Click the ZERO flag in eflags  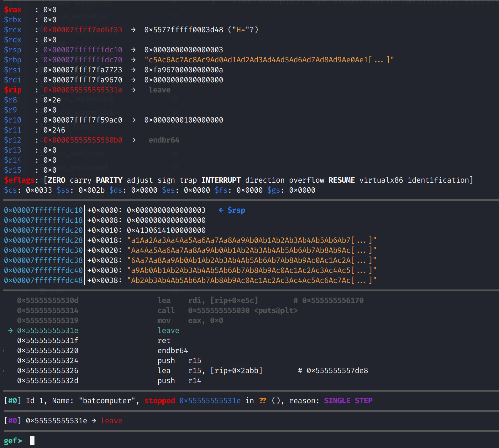(56, 180)
